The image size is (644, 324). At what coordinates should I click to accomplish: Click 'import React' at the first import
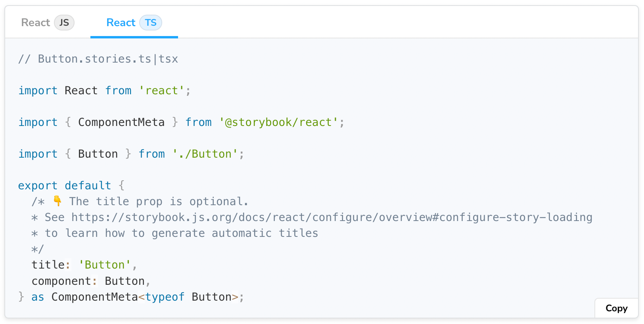pos(58,90)
